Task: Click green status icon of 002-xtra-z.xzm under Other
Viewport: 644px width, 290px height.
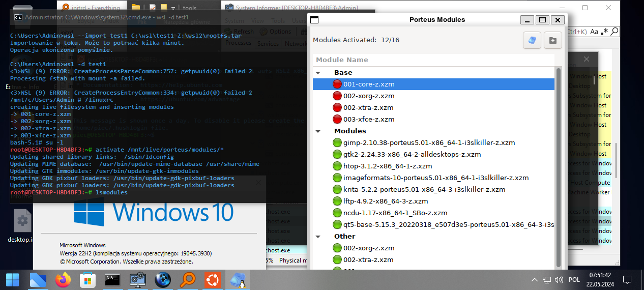Action: tap(337, 260)
